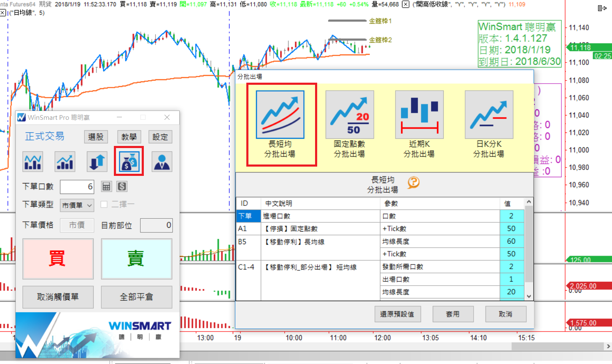
Task: Edit the B5 +Tick數 value cell
Action: tap(512, 254)
